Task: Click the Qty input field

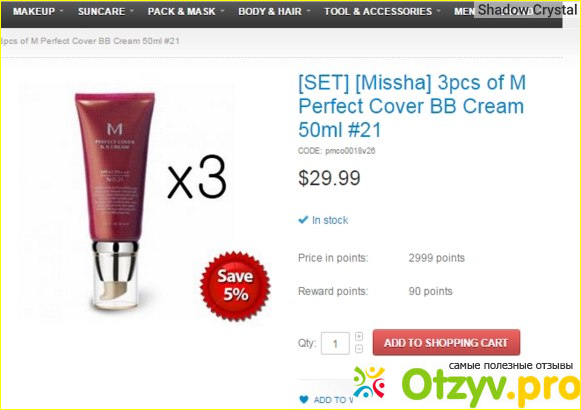Action: click(x=335, y=343)
